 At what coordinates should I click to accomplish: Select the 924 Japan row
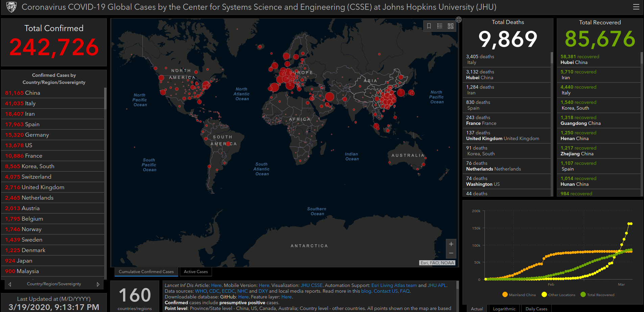click(53, 261)
